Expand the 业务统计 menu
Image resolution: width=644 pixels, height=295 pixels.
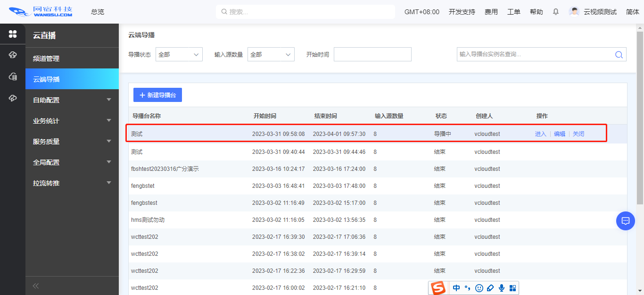[x=72, y=120]
